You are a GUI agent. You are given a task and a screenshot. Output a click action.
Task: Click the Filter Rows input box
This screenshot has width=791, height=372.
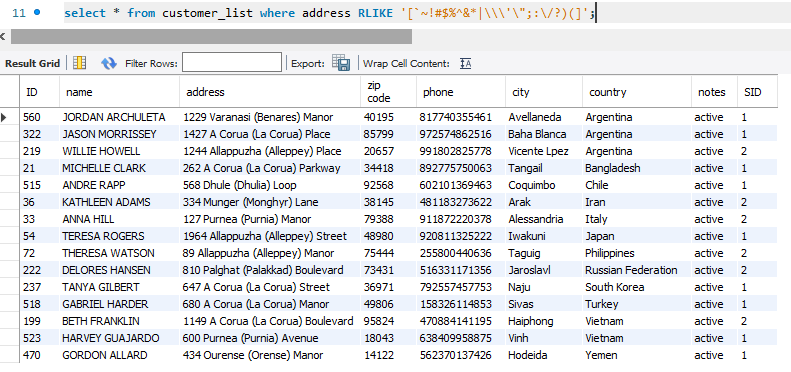(x=232, y=63)
